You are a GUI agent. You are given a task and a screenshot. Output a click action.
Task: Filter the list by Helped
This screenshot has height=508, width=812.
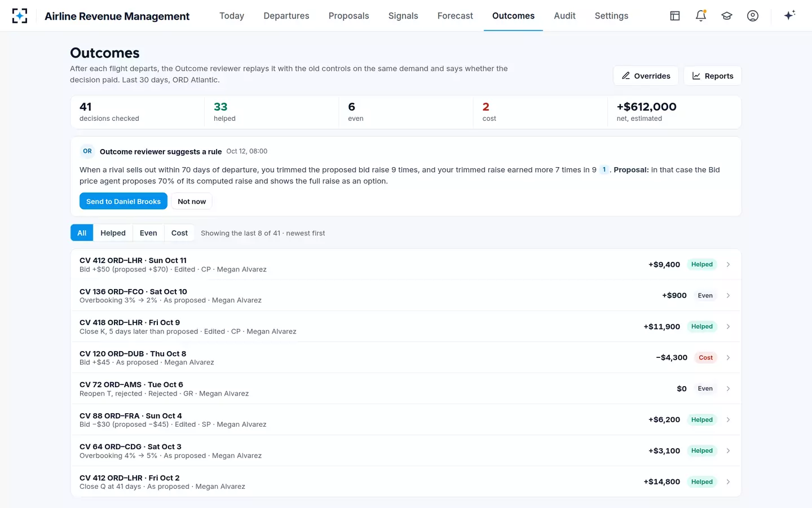pos(113,233)
